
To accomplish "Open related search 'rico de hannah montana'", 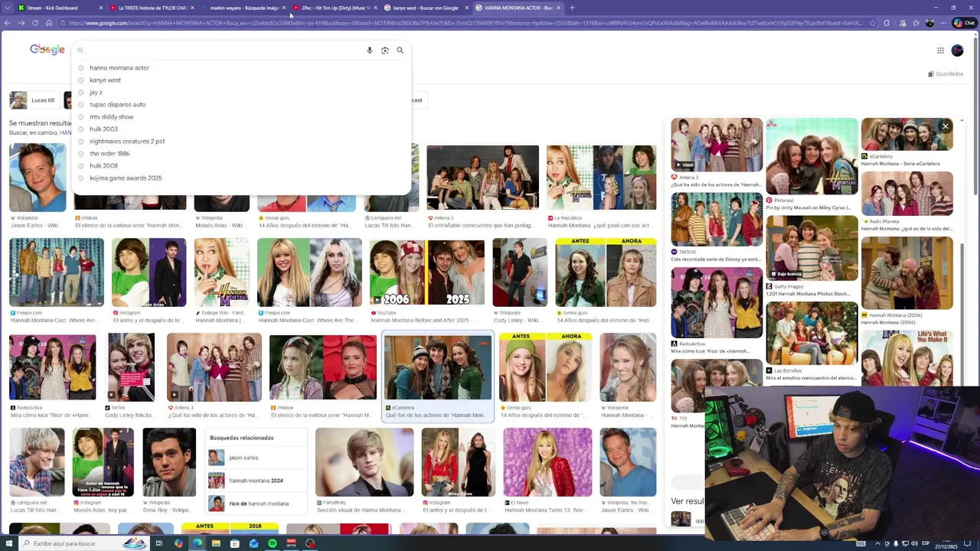I will pos(258,504).
